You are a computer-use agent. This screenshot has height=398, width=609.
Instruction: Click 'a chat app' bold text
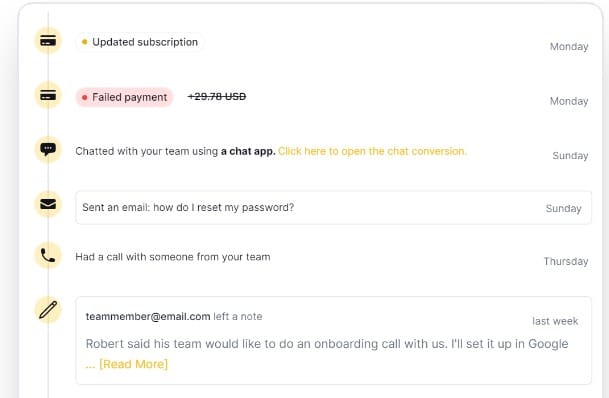[x=248, y=151]
